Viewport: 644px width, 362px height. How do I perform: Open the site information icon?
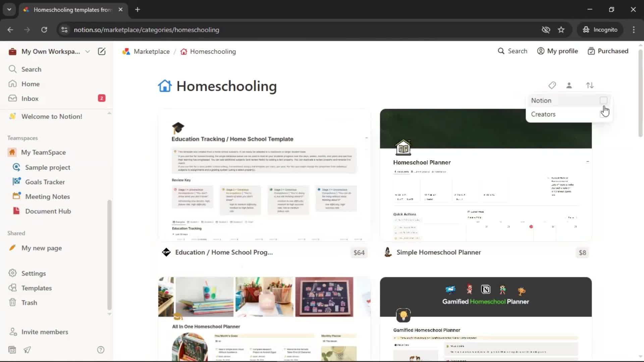pyautogui.click(x=64, y=30)
